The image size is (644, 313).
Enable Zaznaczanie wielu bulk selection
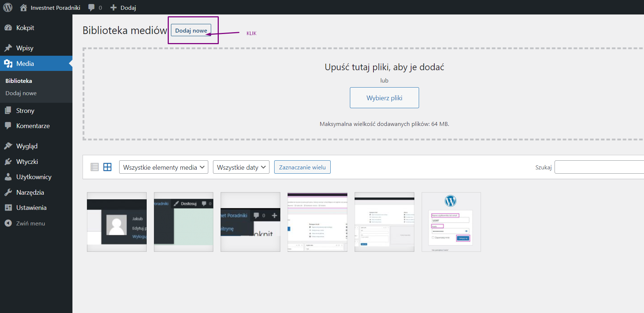click(x=302, y=167)
